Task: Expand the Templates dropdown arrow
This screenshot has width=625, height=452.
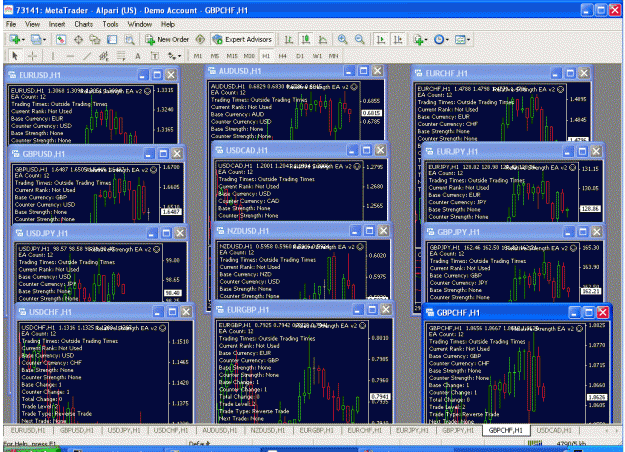Action: coord(468,40)
